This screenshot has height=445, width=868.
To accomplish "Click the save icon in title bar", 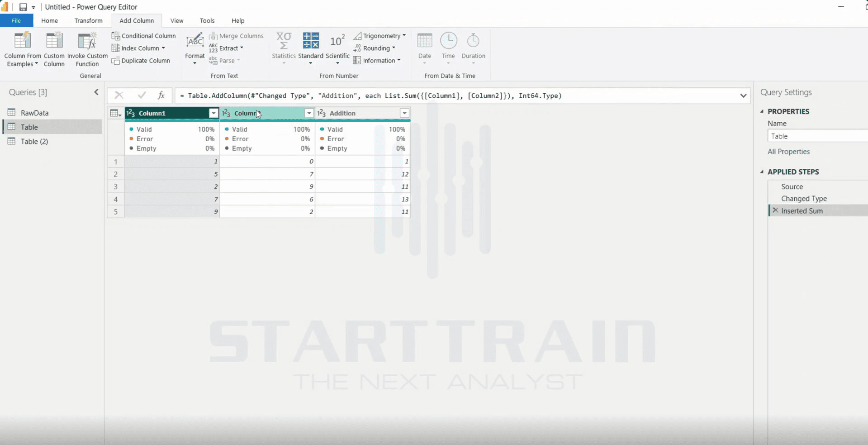I will 23,7.
